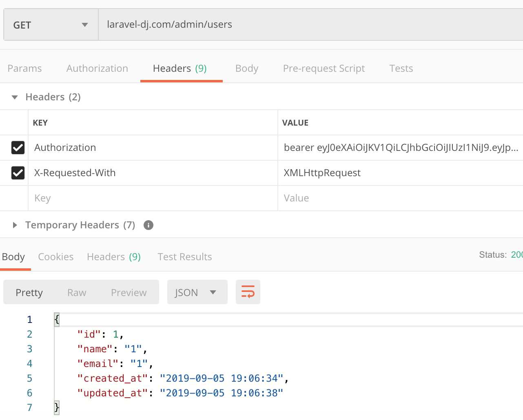
Task: Go to Pre-request Script tab
Action: pyautogui.click(x=324, y=69)
